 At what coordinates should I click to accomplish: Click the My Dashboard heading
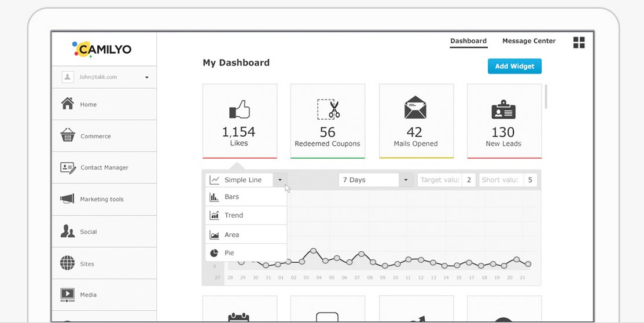coord(236,63)
